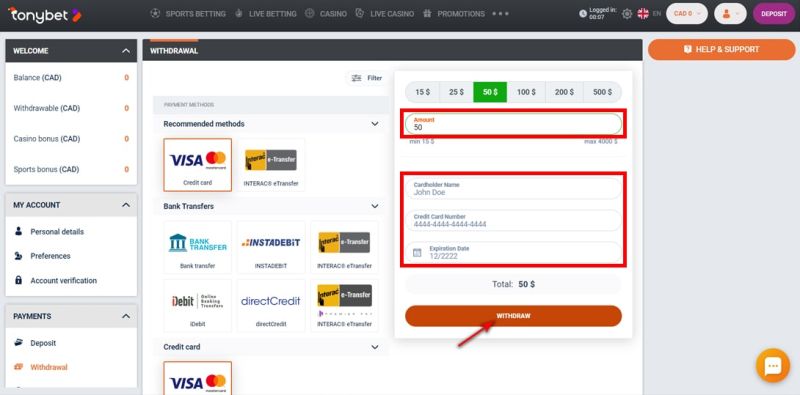This screenshot has width=800, height=395.
Task: Select recommended INTERAC eTransfer method
Action: click(x=271, y=165)
